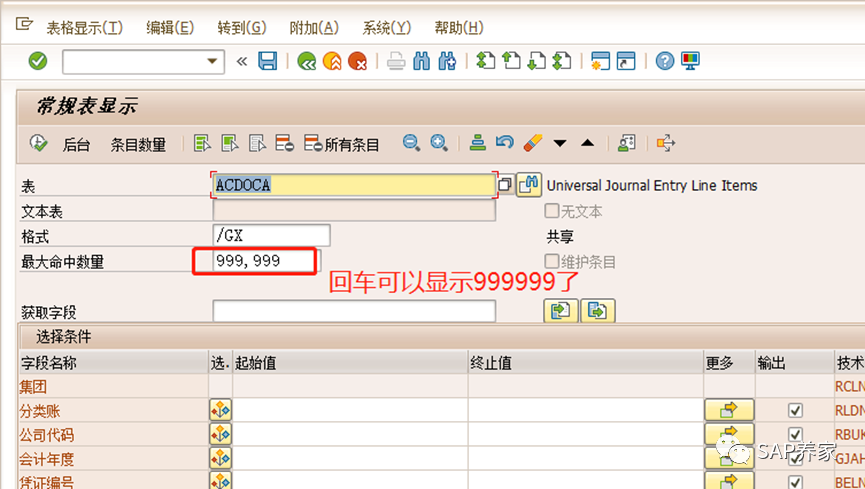Viewport: 865px width, 489px height.
Task: Click the Create New Session icon
Action: 600,61
